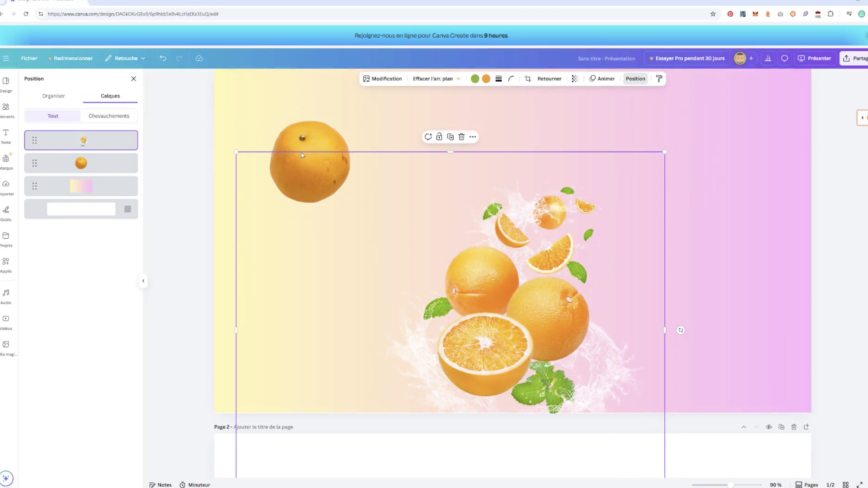The image size is (868, 488).
Task: Click the cloud save status icon
Action: click(199, 58)
